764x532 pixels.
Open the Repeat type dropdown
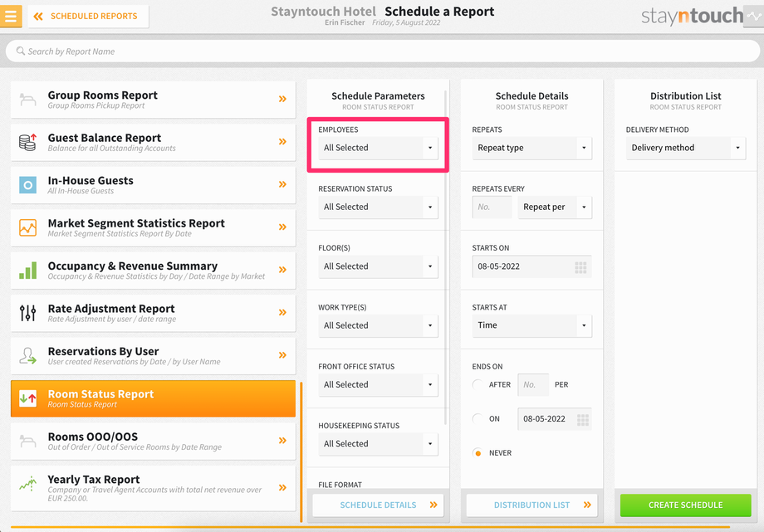[x=532, y=148]
